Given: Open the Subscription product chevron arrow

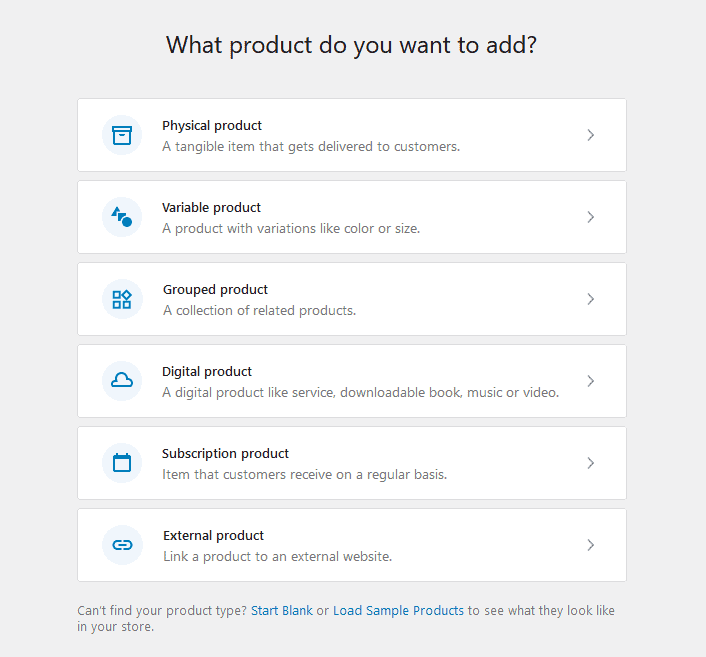Looking at the screenshot, I should coord(591,463).
